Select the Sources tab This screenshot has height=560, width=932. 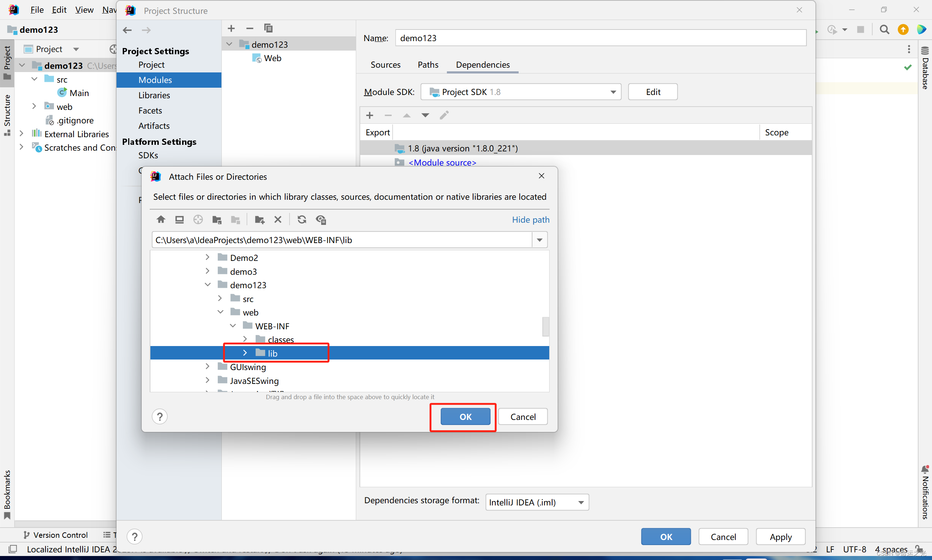(x=386, y=64)
